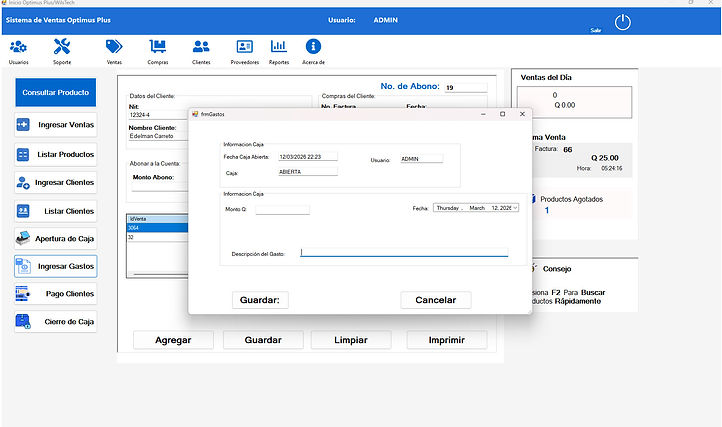Click the Listar Productos label

(65, 154)
